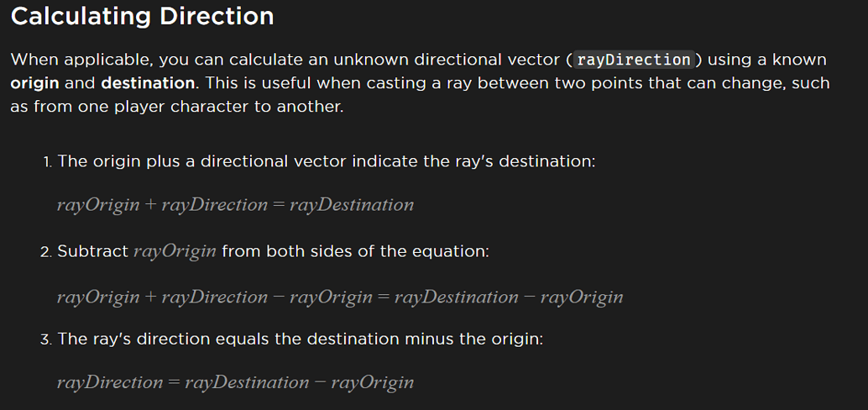Viewport: 868px width, 410px height.
Task: Click the sentence about origin plus directional vector
Action: pyautogui.click(x=327, y=161)
